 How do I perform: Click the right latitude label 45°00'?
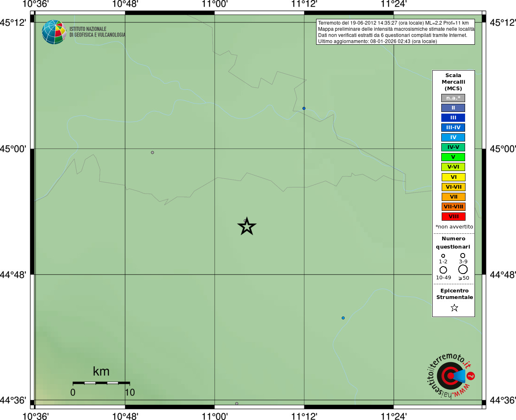[x=503, y=149]
